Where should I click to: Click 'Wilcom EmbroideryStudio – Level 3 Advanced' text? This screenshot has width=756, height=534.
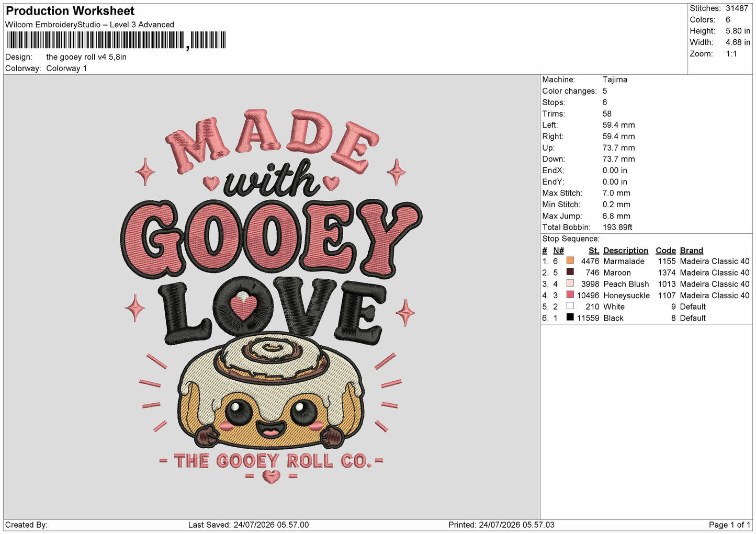[x=89, y=25]
